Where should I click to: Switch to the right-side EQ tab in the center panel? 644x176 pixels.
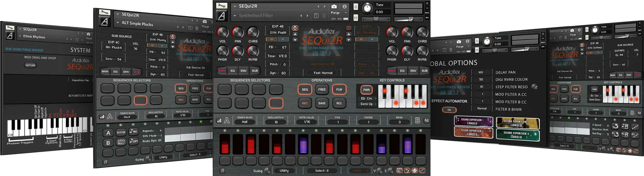click(402, 71)
